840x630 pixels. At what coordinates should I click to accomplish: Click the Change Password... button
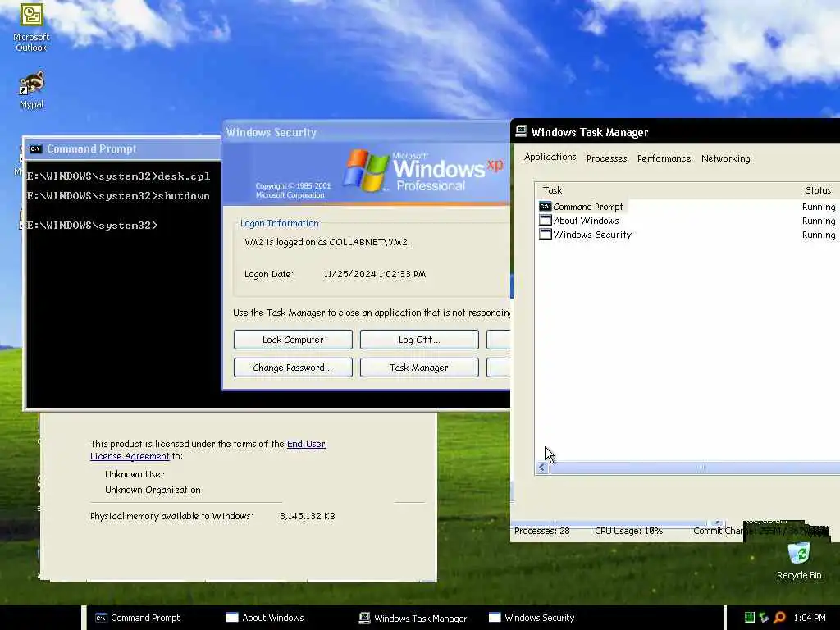(293, 367)
